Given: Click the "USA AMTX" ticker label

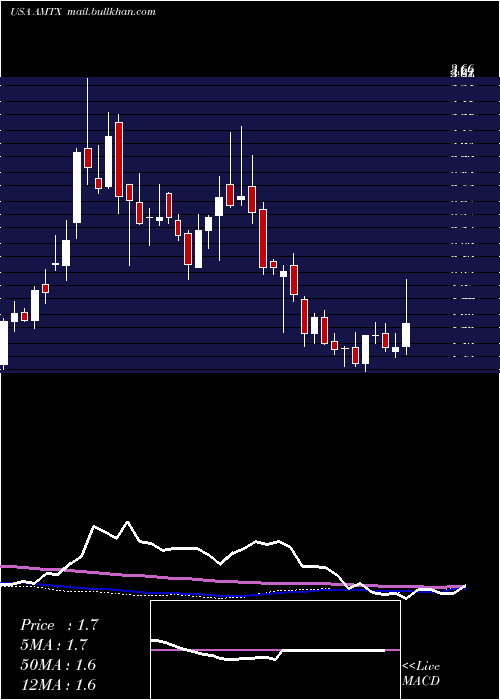Looking at the screenshot, I should (37, 12).
